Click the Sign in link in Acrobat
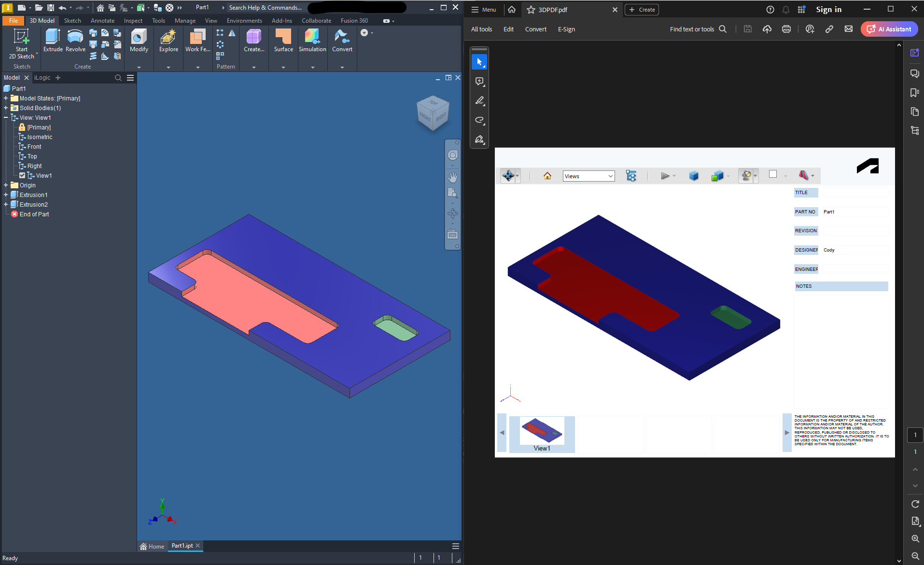The image size is (924, 565). pos(828,9)
